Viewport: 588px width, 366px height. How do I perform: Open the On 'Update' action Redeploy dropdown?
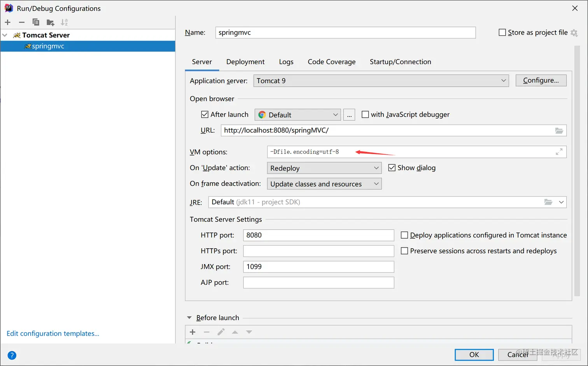[x=324, y=168]
